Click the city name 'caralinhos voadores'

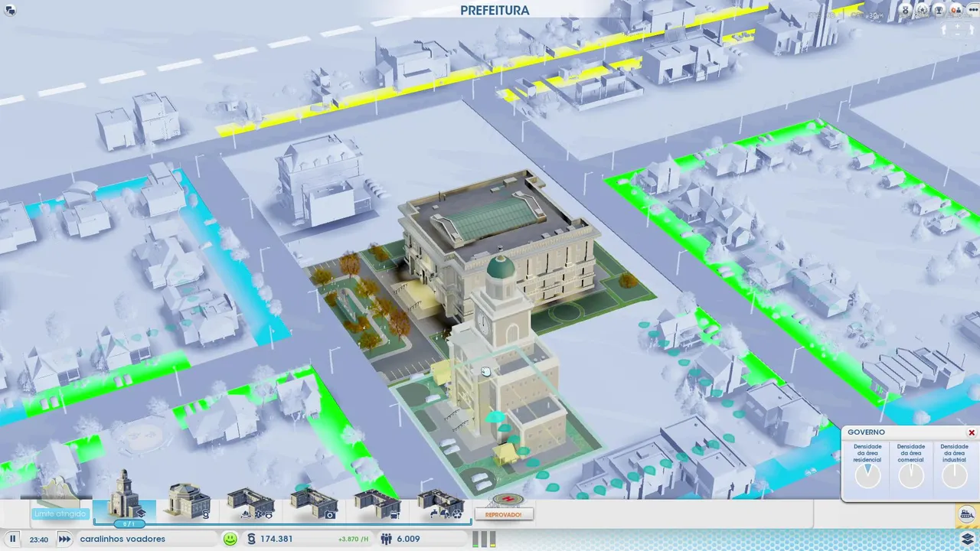122,539
